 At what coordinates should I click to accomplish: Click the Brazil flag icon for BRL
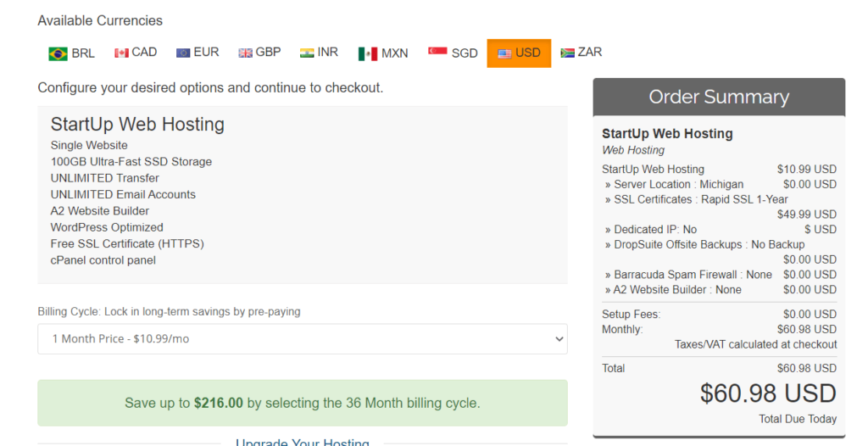pyautogui.click(x=58, y=53)
